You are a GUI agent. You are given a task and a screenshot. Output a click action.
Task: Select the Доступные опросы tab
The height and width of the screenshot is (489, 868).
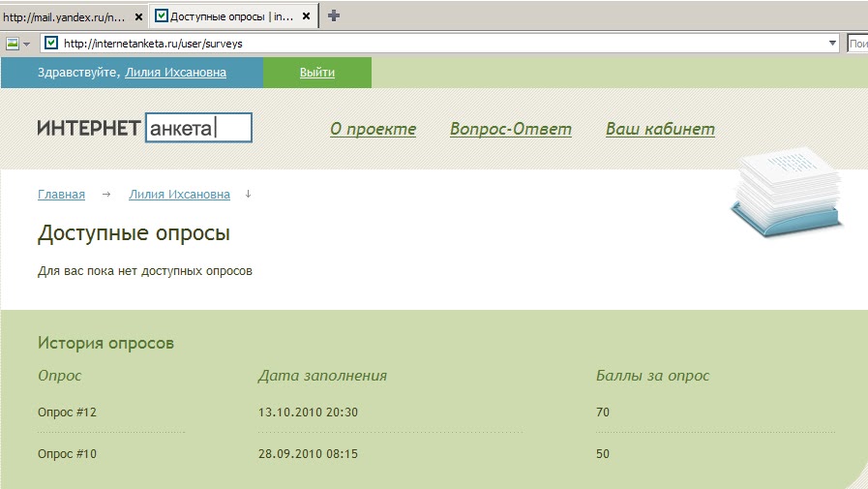click(x=233, y=16)
